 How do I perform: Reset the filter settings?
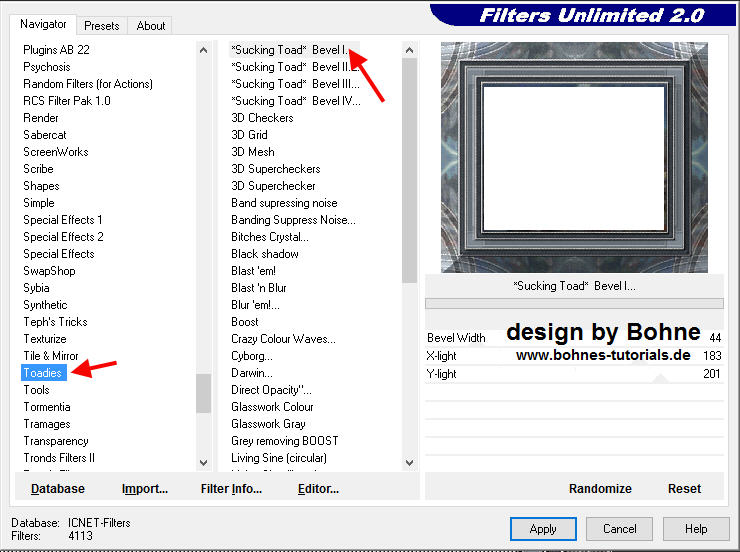[684, 489]
